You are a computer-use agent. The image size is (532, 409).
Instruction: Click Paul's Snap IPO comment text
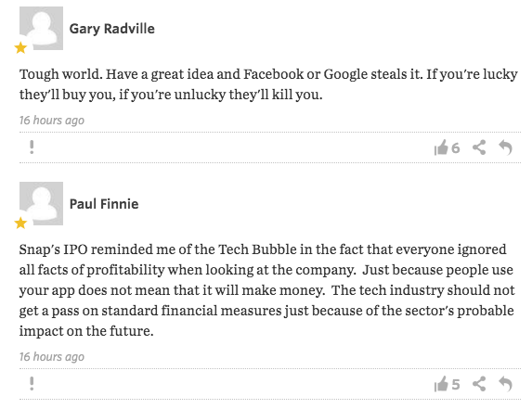click(x=267, y=290)
